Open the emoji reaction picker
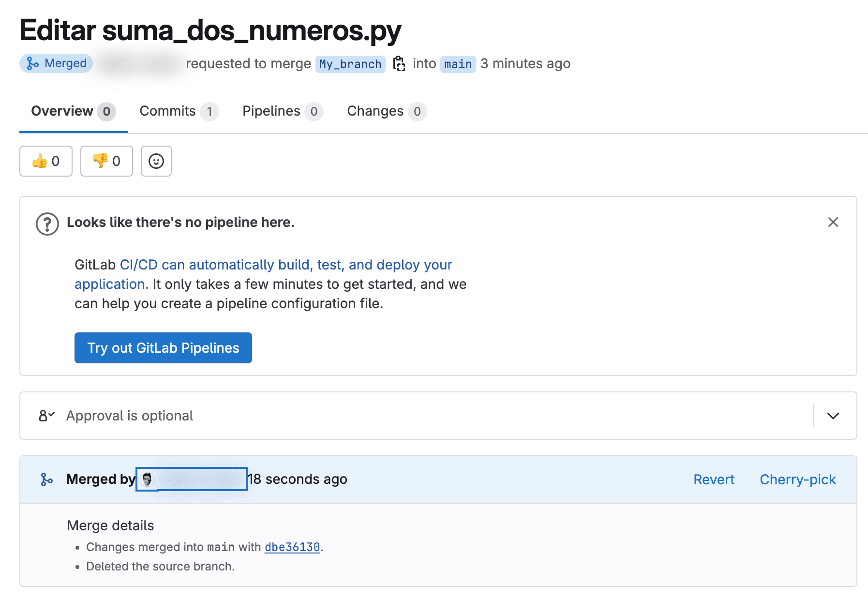The image size is (868, 598). coord(156,161)
